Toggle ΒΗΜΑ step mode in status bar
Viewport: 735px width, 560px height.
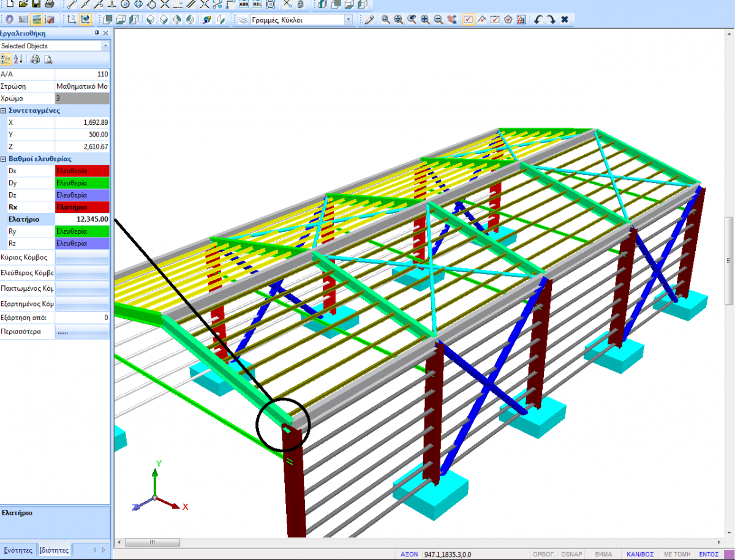603,554
